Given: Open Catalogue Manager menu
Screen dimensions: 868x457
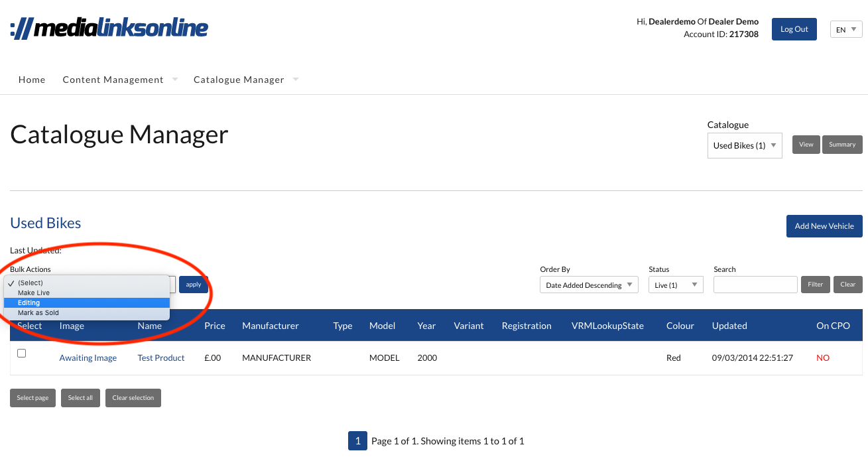Looking at the screenshot, I should tap(239, 80).
